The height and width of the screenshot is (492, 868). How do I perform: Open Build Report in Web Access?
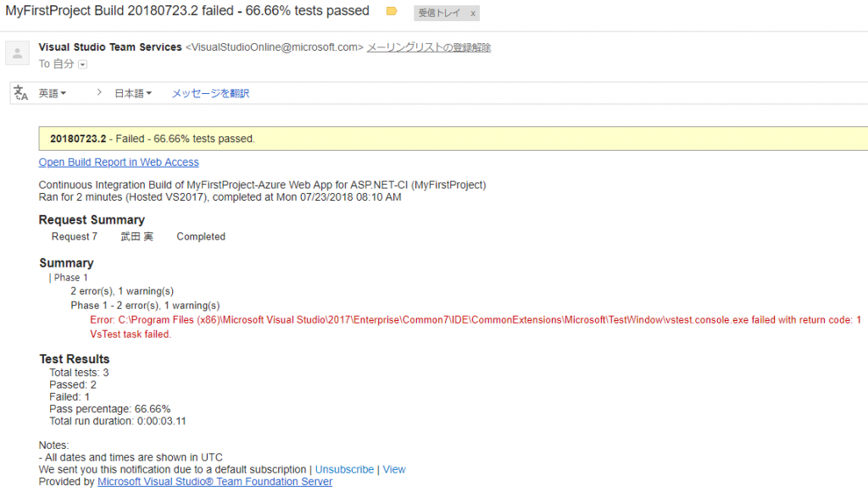point(119,162)
